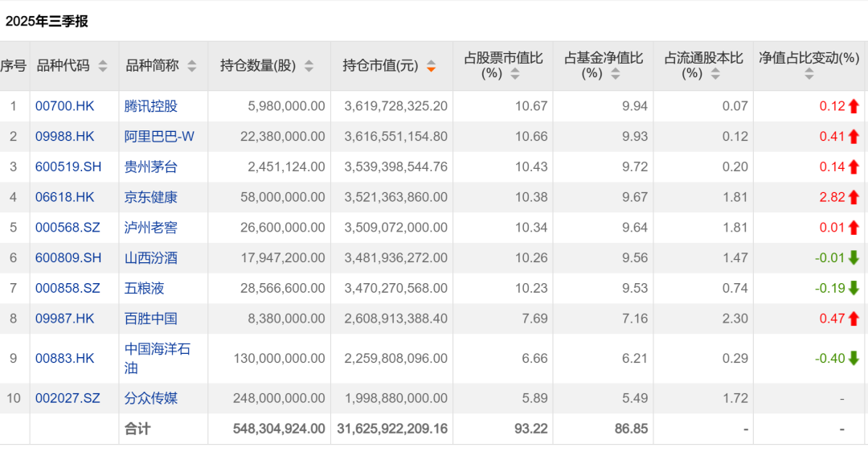868x452 pixels.
Task: Click the 002027.SZ code link
Action: pos(68,398)
